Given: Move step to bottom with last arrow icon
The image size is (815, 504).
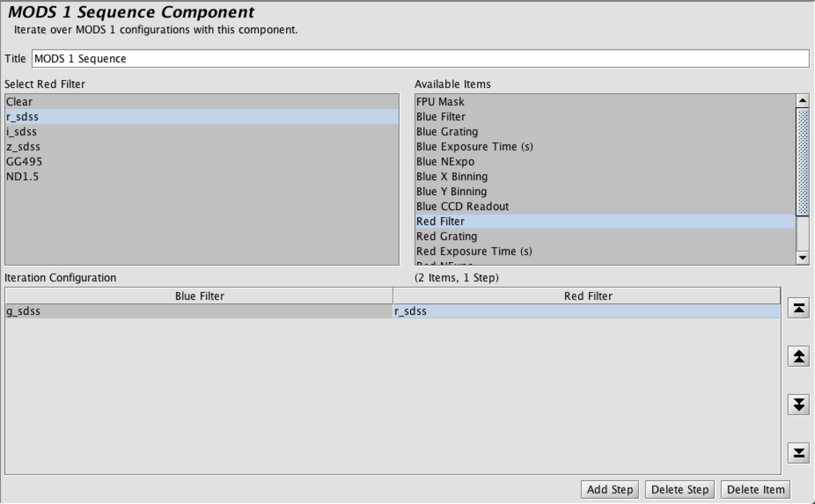Looking at the screenshot, I should click(x=799, y=453).
